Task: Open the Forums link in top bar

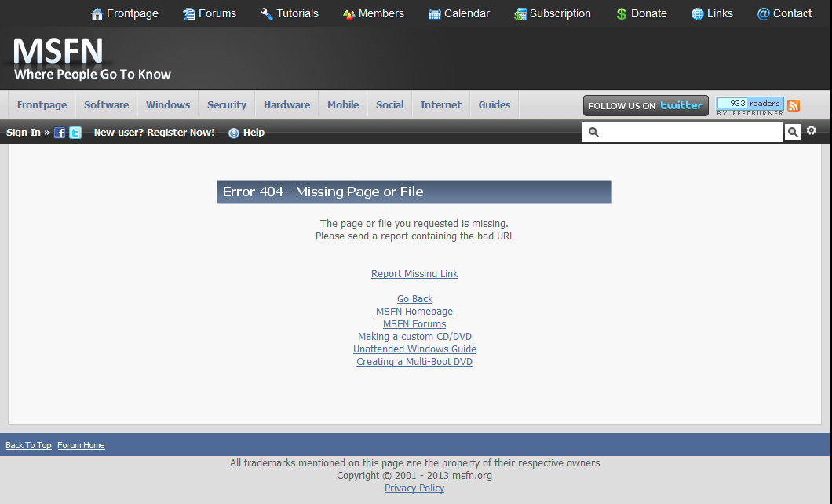Action: pyautogui.click(x=217, y=14)
